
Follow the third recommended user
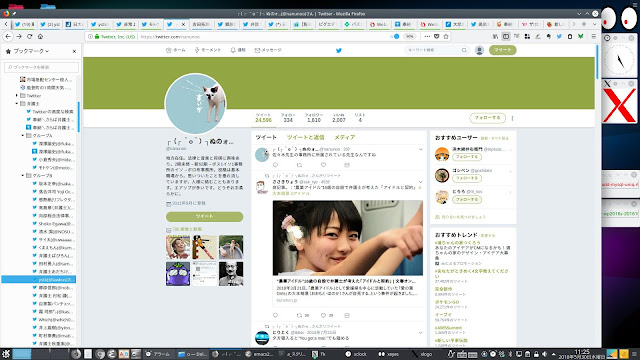click(467, 200)
